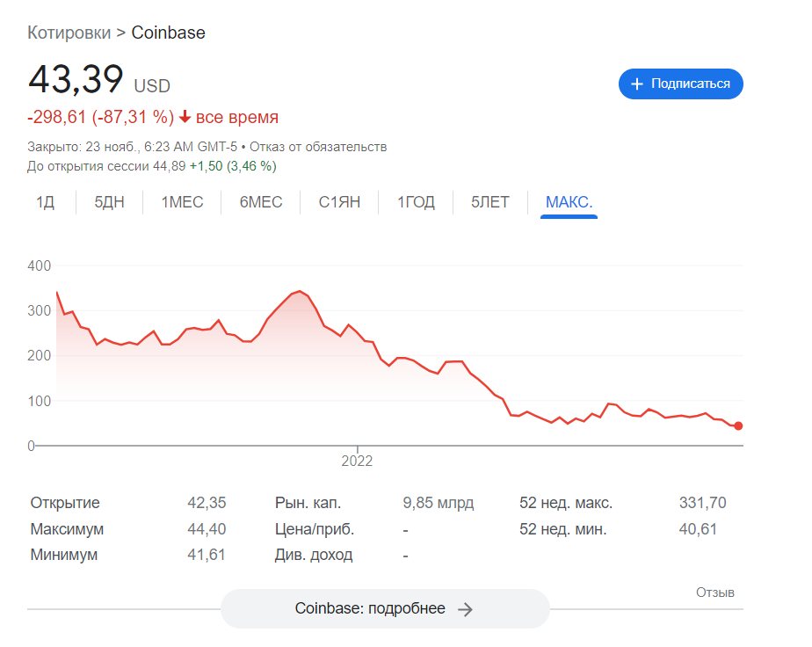Click the chart's highest peak near 340
812x647 pixels.
[x=300, y=291]
